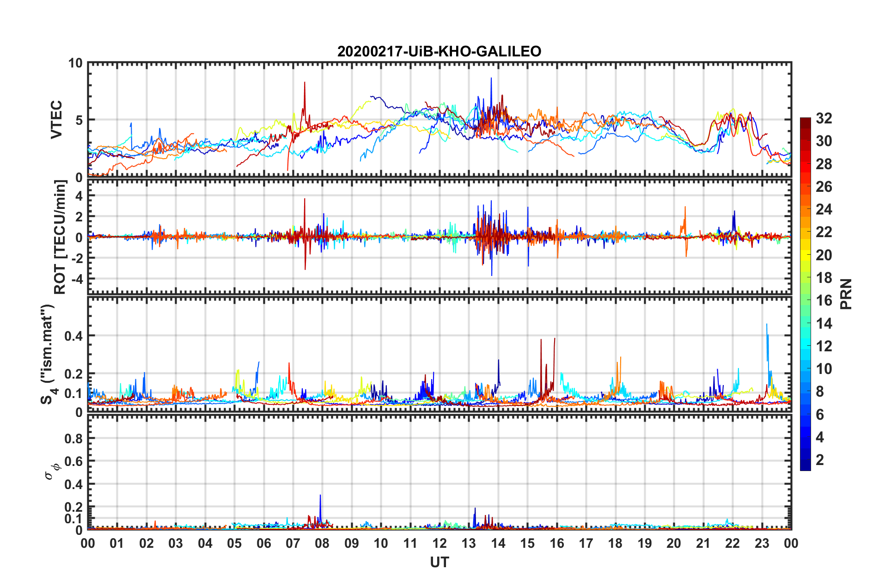
Task: Click the plot title 20200217-UiB-KHO-GALILEO
Action: coord(439,51)
